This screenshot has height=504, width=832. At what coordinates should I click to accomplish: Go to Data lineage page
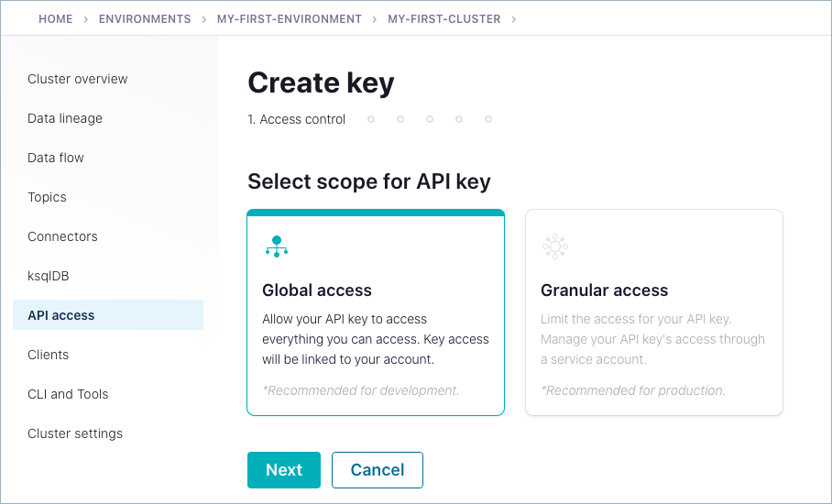(x=65, y=118)
